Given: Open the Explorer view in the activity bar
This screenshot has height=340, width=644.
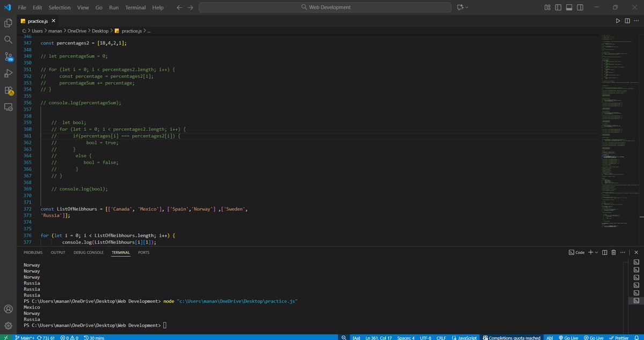Looking at the screenshot, I should click(8, 23).
